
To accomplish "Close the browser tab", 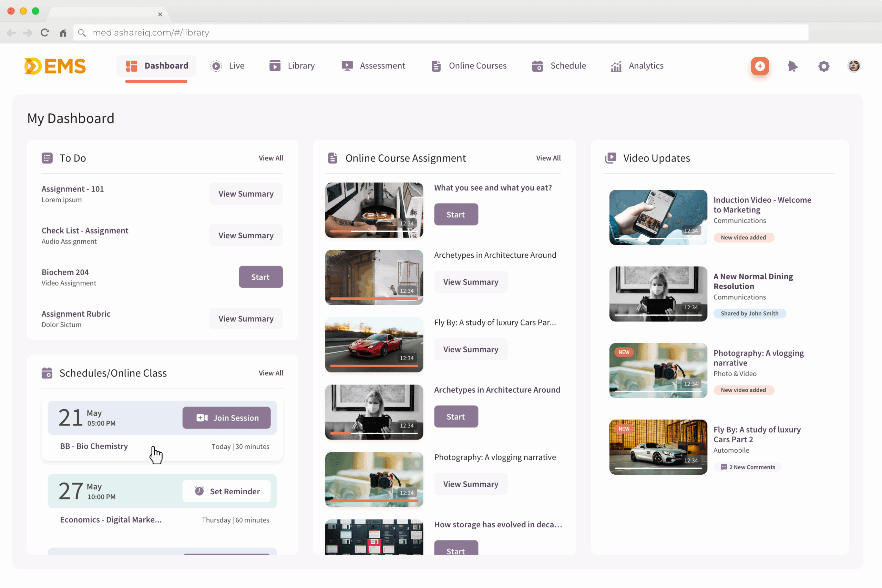I will click(160, 14).
